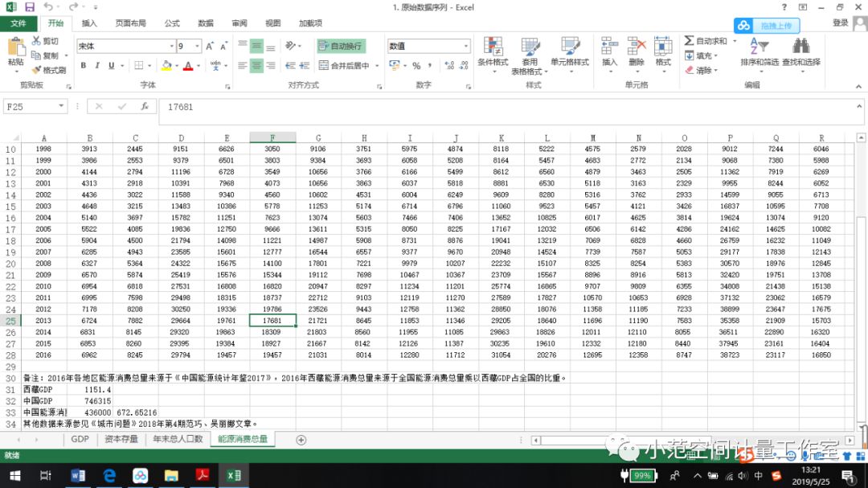The height and width of the screenshot is (488, 868).
Task: Switch to the Insert (插入) tab
Action: click(89, 23)
